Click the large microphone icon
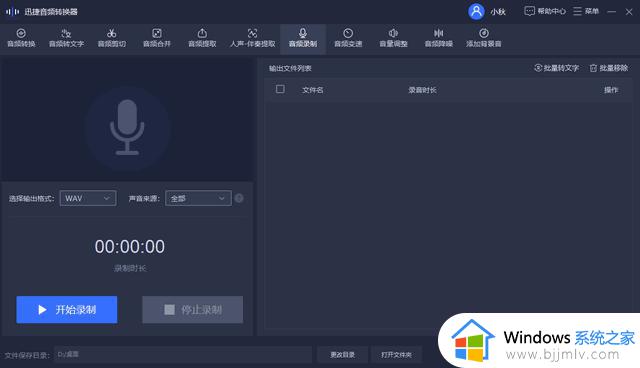Screen dimensions: 640x368 click(127, 127)
